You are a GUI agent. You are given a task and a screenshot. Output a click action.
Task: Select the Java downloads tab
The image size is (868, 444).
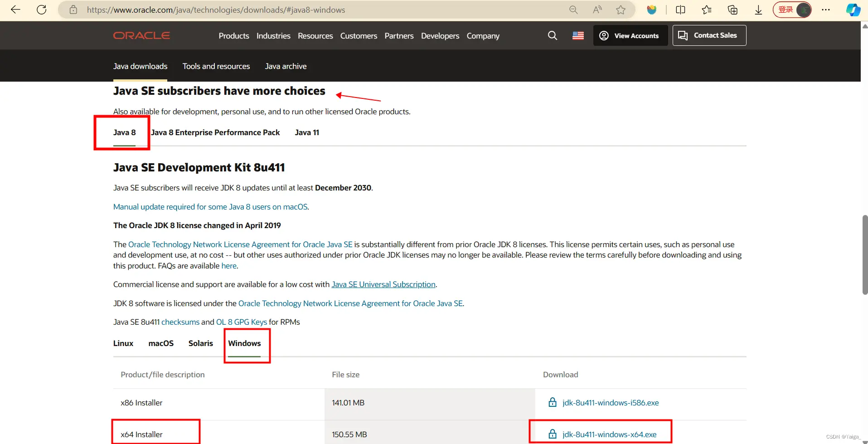(x=140, y=66)
